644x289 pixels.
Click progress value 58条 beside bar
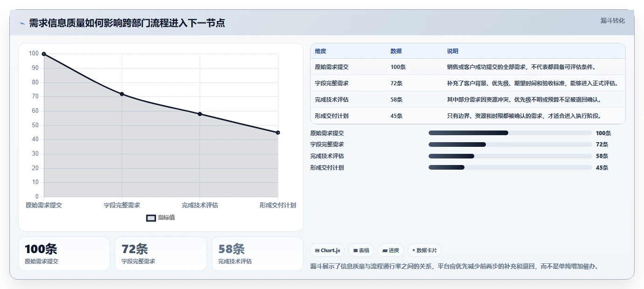(602, 156)
